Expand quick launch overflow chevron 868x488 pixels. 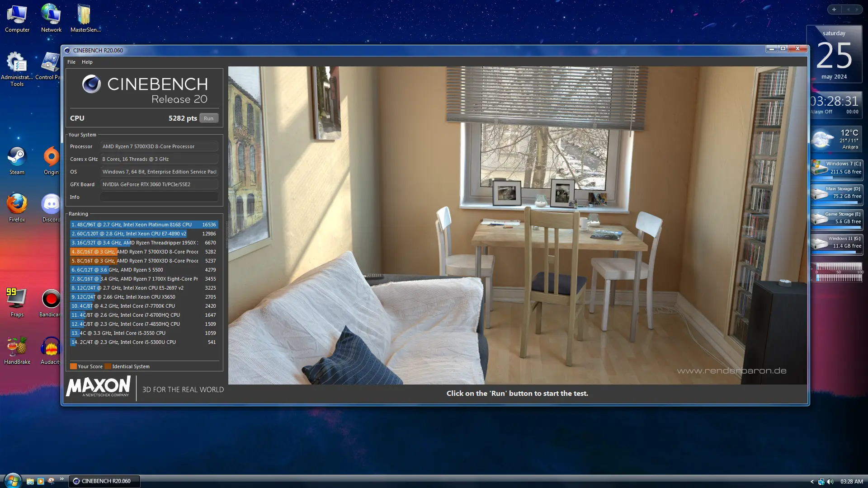(x=62, y=479)
